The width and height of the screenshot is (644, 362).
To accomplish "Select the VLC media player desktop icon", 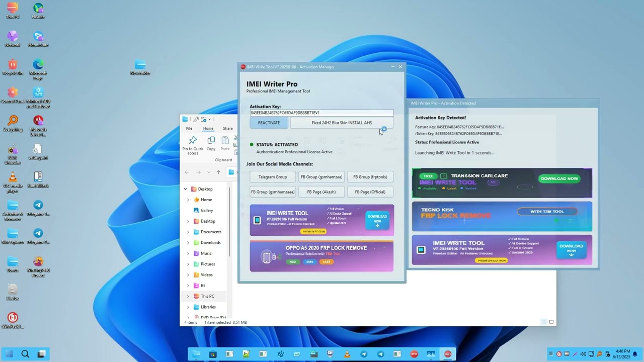I will tap(13, 182).
